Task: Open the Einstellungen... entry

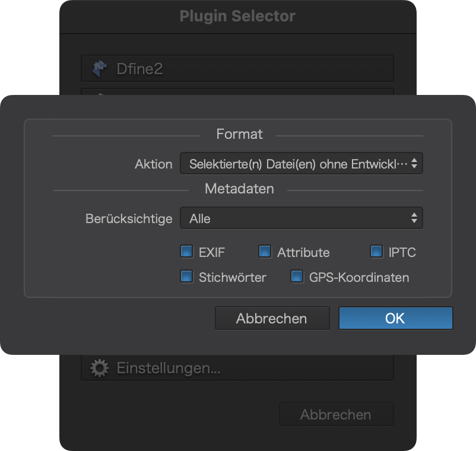Action: 237,368
